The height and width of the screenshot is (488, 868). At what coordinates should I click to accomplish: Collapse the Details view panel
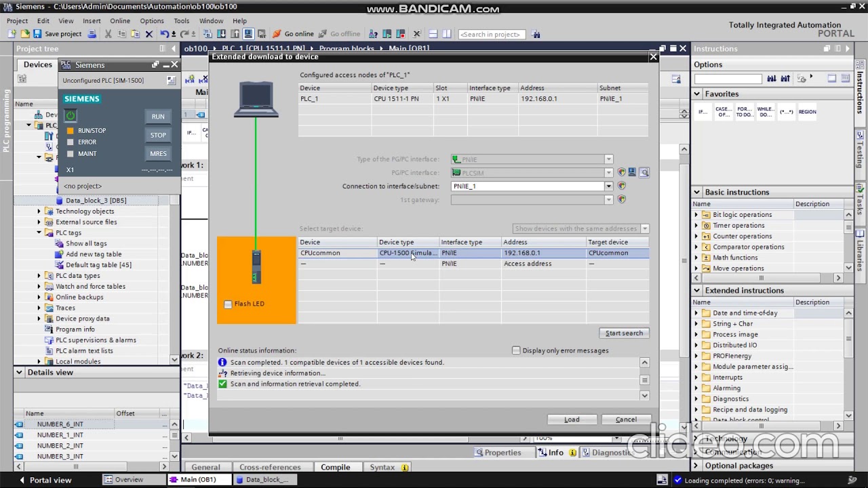[x=19, y=372]
